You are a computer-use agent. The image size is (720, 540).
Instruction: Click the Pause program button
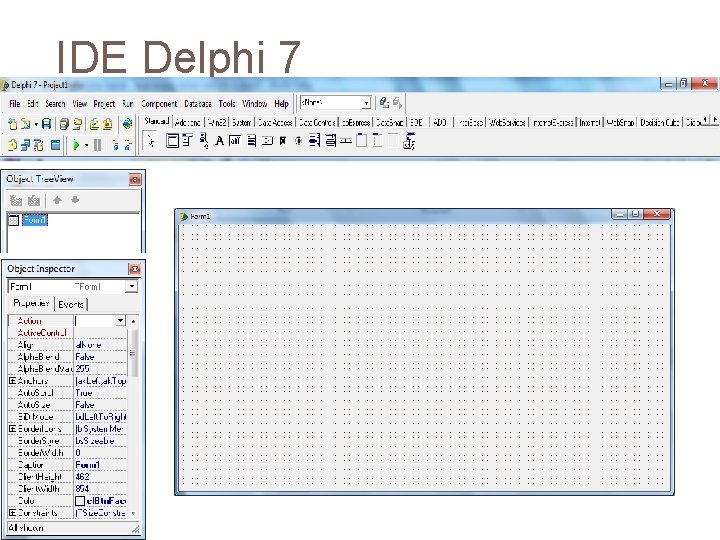coord(97,146)
